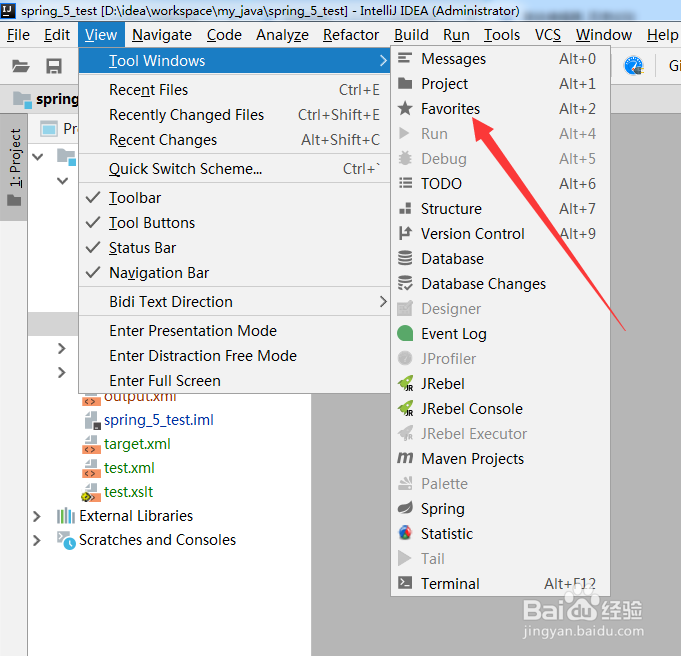The height and width of the screenshot is (656, 681).
Task: Click the Version Control branch icon
Action: click(405, 233)
